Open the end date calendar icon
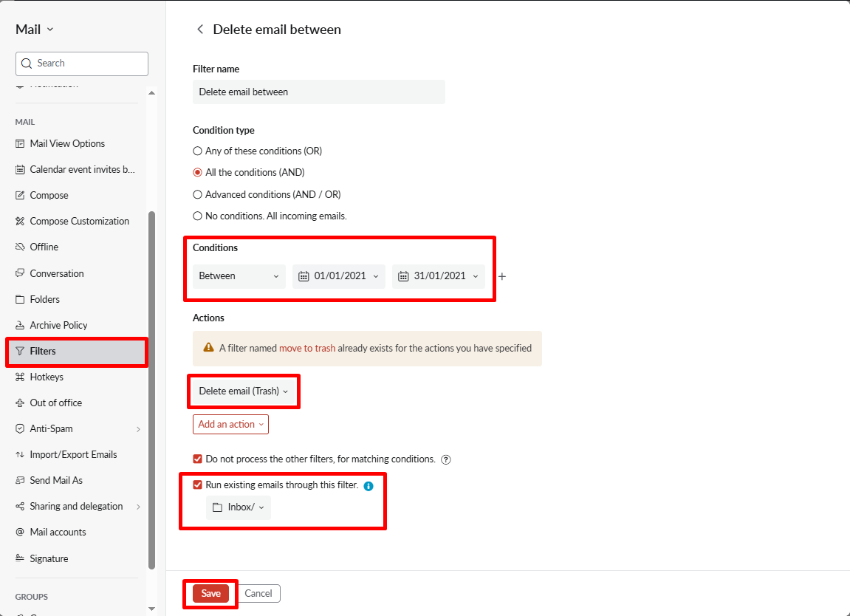850x616 pixels. [x=403, y=276]
